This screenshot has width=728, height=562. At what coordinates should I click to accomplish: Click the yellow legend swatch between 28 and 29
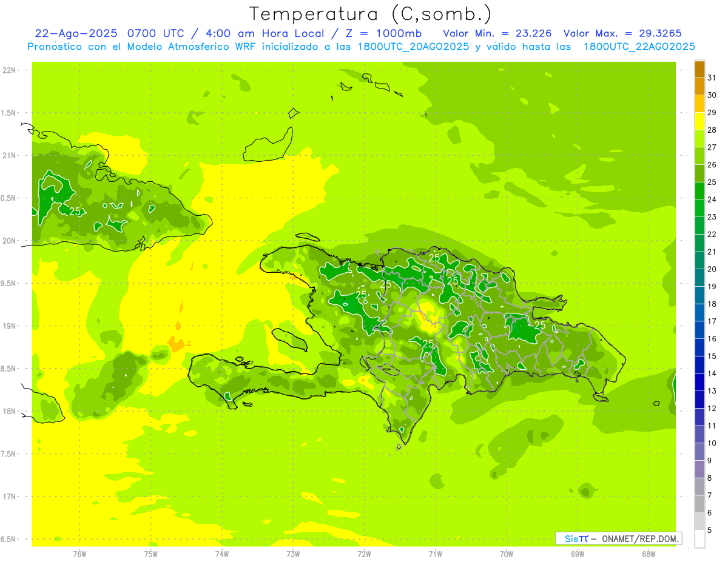pos(699,121)
